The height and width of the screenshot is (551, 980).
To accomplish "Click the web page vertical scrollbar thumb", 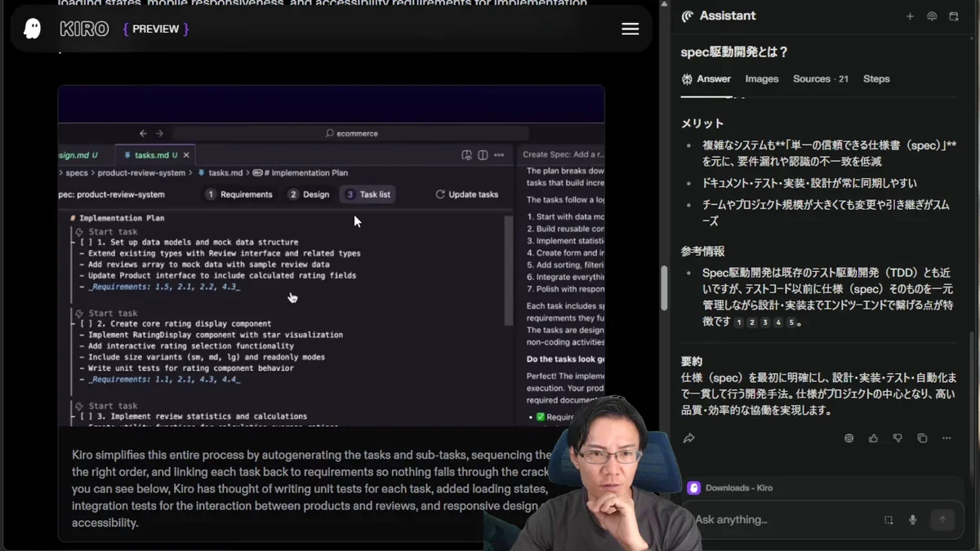I will point(664,287).
